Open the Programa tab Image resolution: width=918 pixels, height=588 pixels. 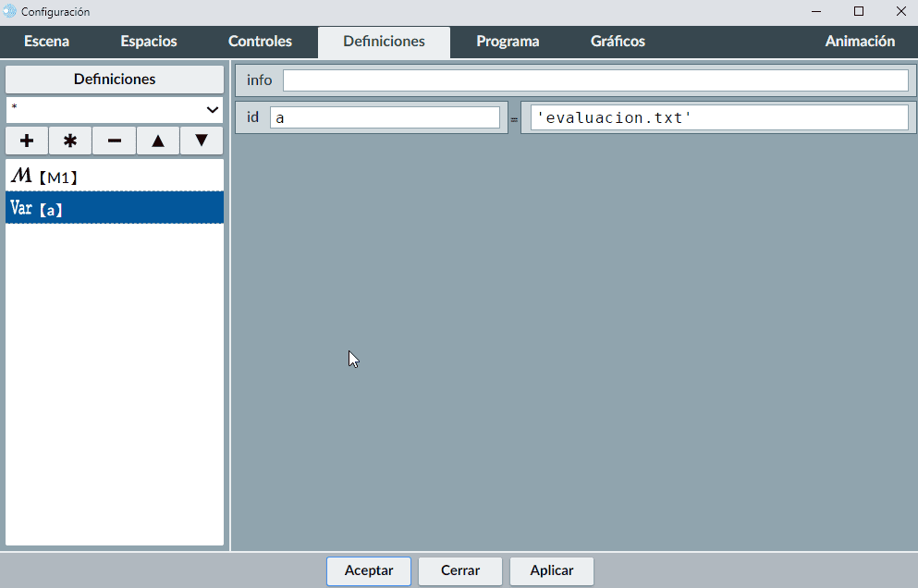coord(508,42)
